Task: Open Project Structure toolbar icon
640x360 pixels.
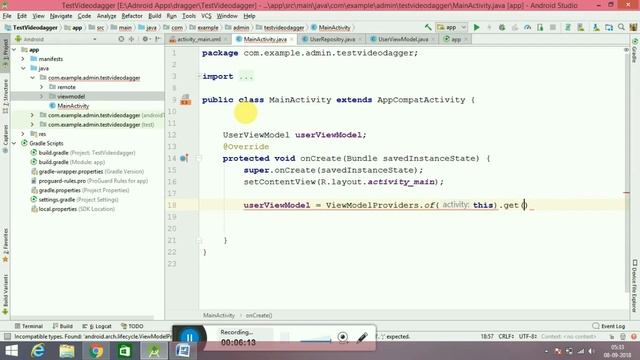Action: pyautogui.click(x=609, y=27)
